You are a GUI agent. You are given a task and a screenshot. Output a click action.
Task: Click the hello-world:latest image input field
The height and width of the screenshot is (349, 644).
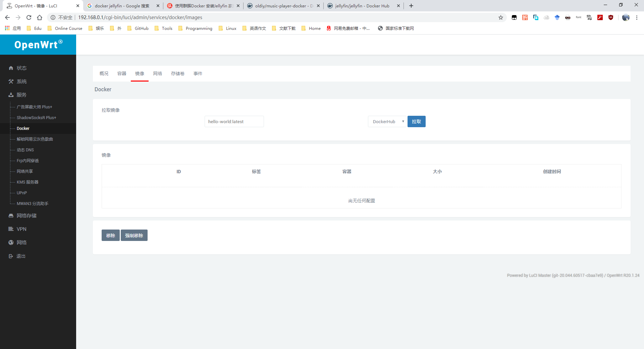(x=234, y=121)
